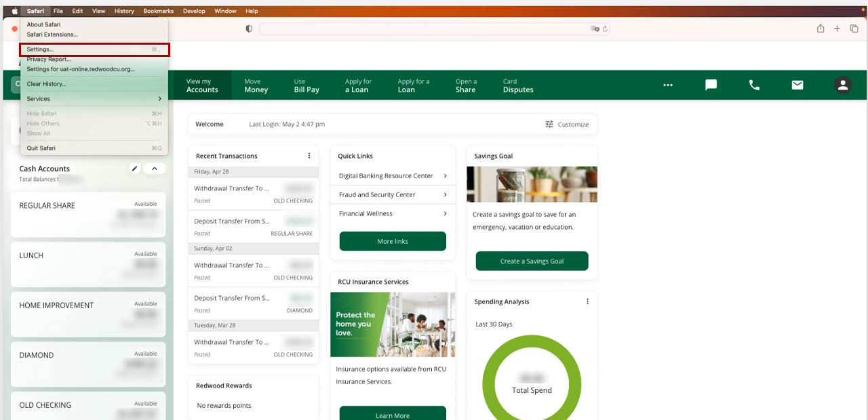The width and height of the screenshot is (868, 420).
Task: Open the File menu
Action: click(x=58, y=11)
